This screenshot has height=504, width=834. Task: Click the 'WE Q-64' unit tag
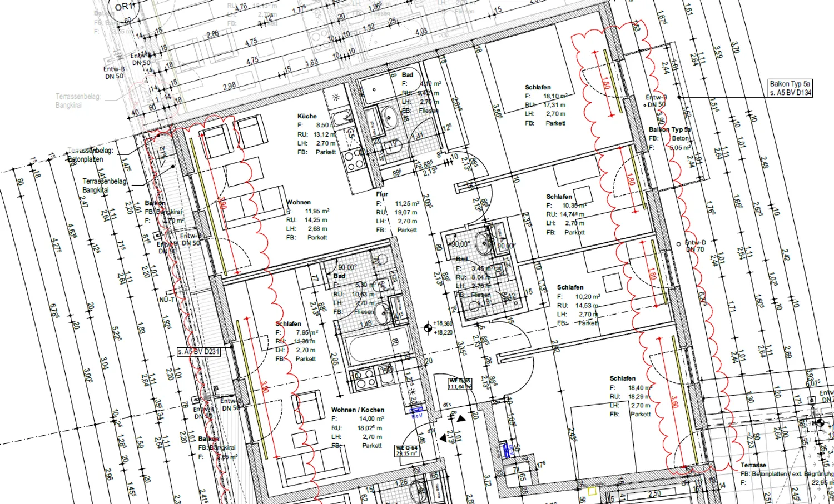406,450
